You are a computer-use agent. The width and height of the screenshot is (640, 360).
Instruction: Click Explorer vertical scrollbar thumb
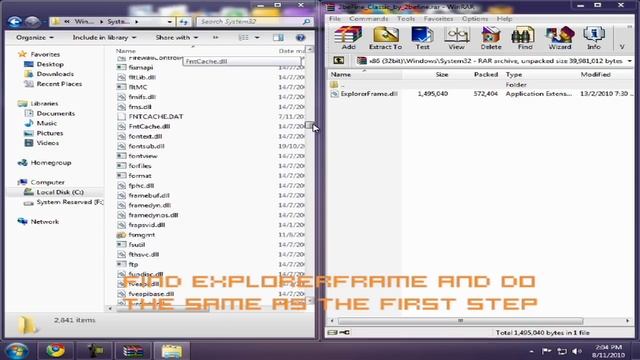(309, 126)
